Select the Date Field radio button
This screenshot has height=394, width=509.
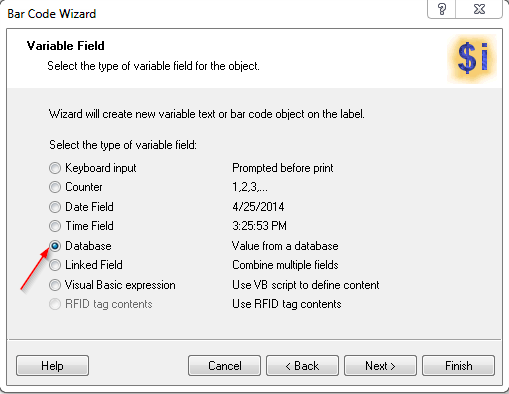tap(55, 207)
